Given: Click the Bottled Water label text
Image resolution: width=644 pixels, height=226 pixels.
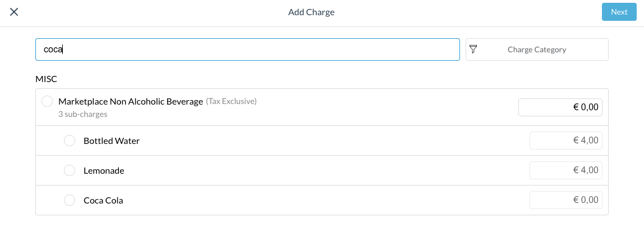Looking at the screenshot, I should click(112, 141).
